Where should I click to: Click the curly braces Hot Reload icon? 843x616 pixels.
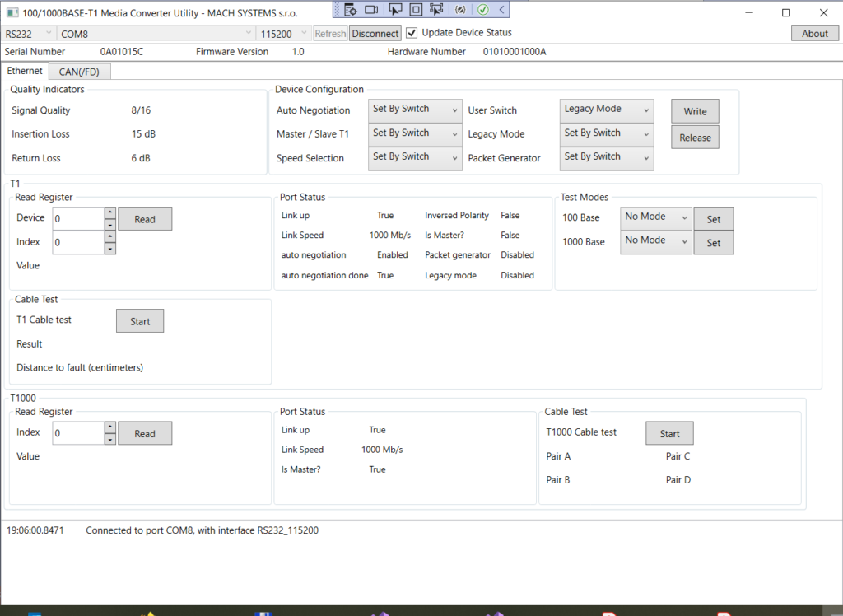(460, 10)
